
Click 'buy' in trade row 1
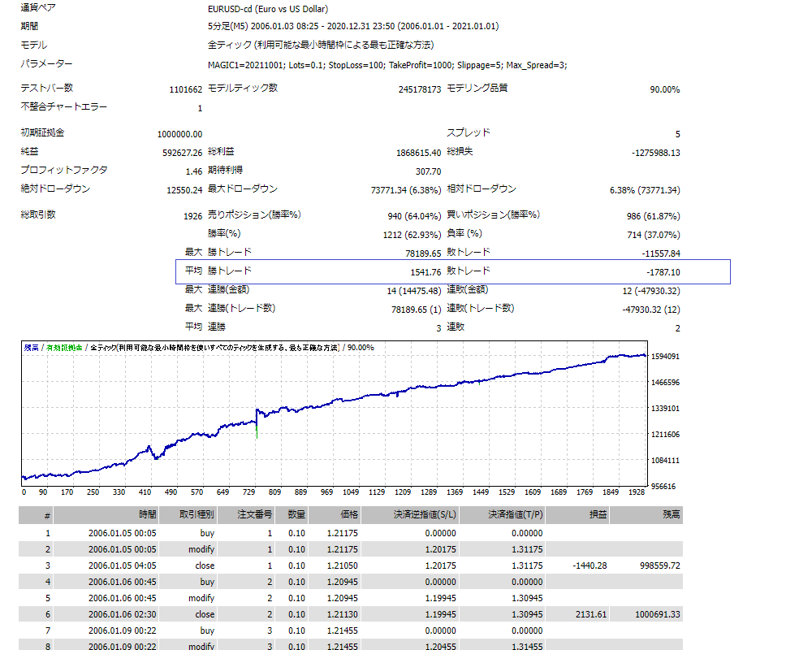(x=207, y=533)
